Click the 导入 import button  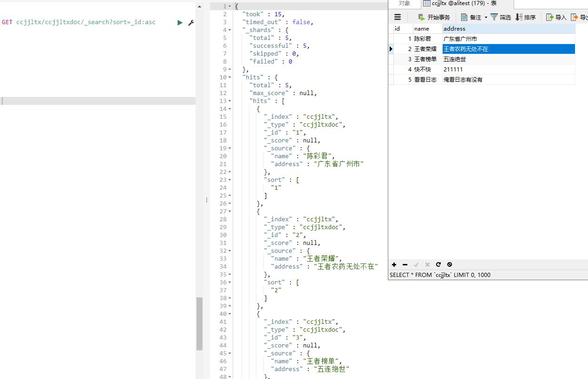click(x=556, y=17)
